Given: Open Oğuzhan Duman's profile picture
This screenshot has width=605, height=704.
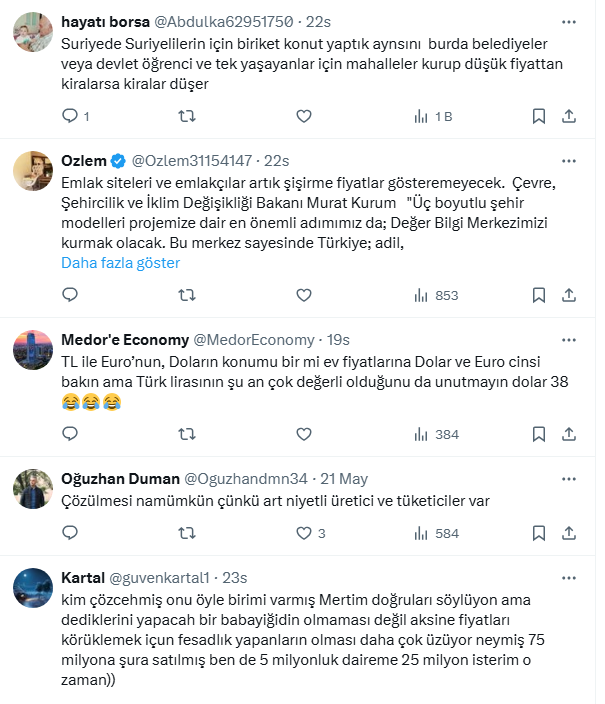Looking at the screenshot, I should point(32,488).
